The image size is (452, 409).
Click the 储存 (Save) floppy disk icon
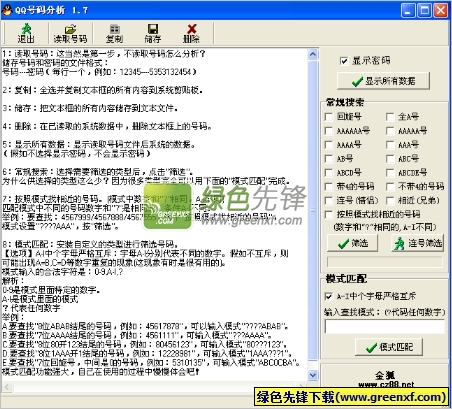153,33
